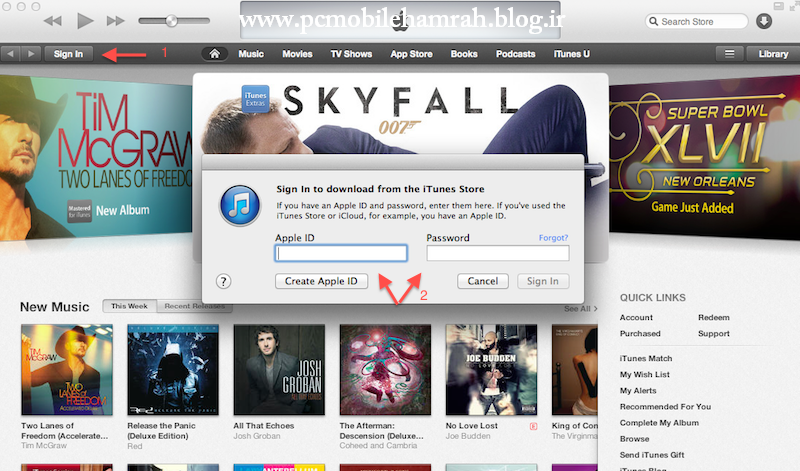Screen dimensions: 800x471
Task: Select the This Week tab
Action: 130,306
